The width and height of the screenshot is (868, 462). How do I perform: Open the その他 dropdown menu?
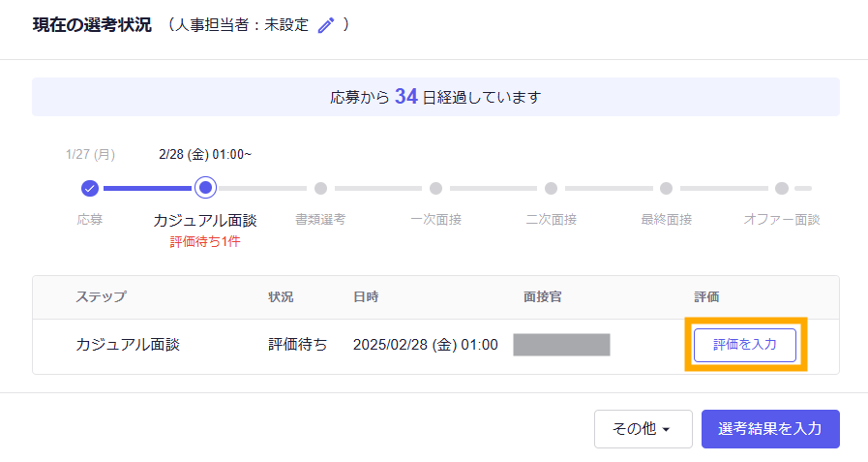click(x=643, y=429)
